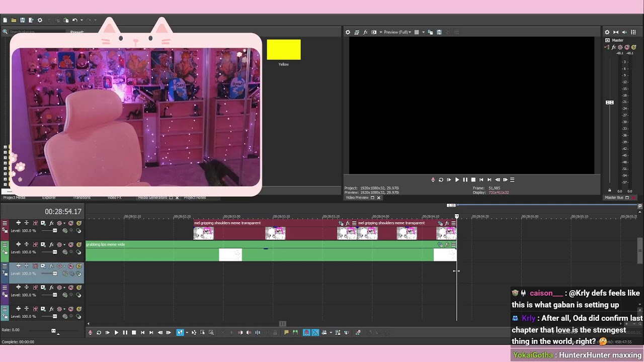Switch to the Explorer tab
Viewport: 644px width, 362px height.
pyautogui.click(x=49, y=198)
